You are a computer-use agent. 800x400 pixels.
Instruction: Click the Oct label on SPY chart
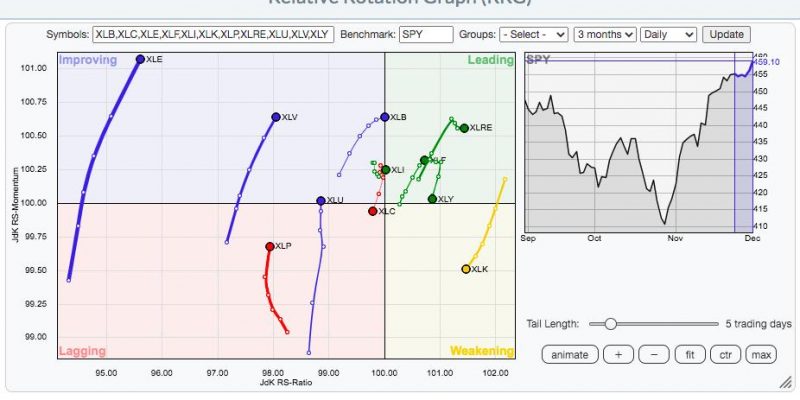[594, 238]
